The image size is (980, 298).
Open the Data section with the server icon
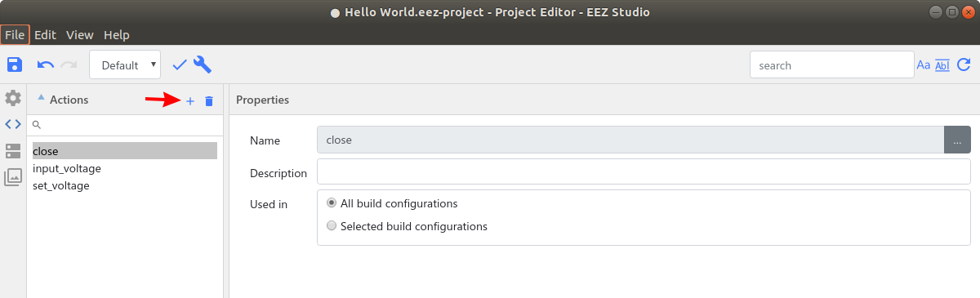click(13, 151)
